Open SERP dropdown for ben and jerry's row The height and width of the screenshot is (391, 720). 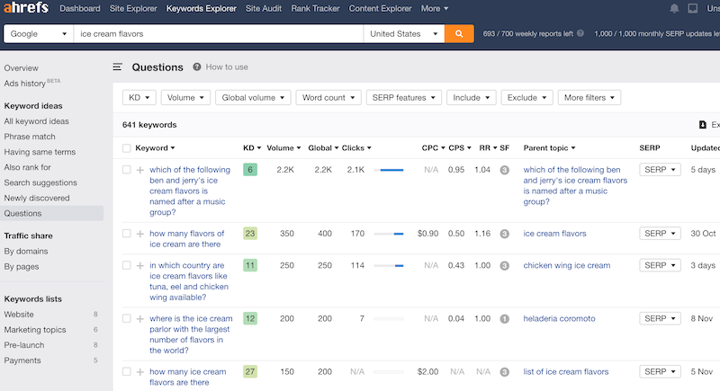click(660, 170)
